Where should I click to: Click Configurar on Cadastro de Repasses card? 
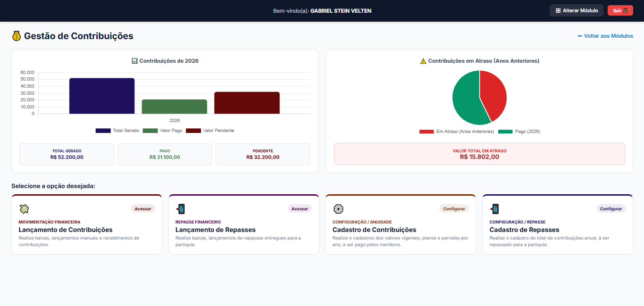[611, 208]
